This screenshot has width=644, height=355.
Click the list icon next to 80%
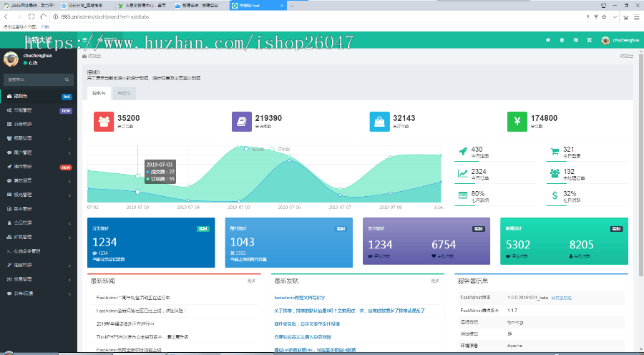(463, 195)
